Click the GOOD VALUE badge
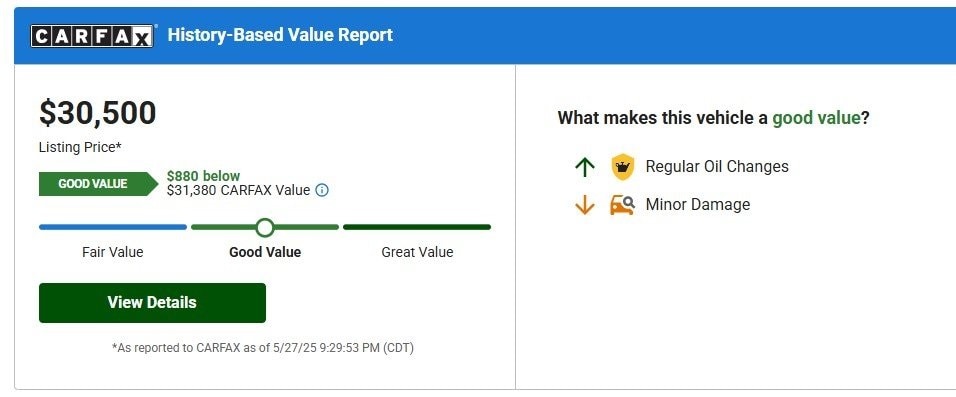Screen dimensions: 956x397 click(98, 184)
